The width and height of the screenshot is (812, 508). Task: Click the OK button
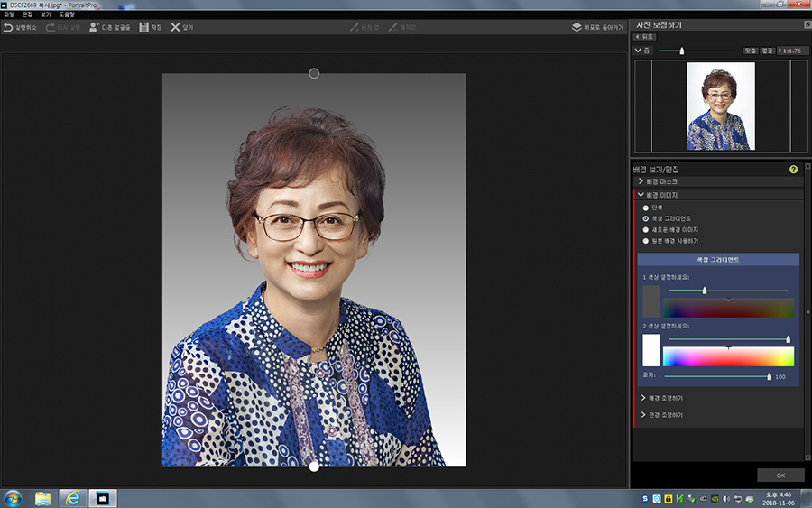point(781,476)
